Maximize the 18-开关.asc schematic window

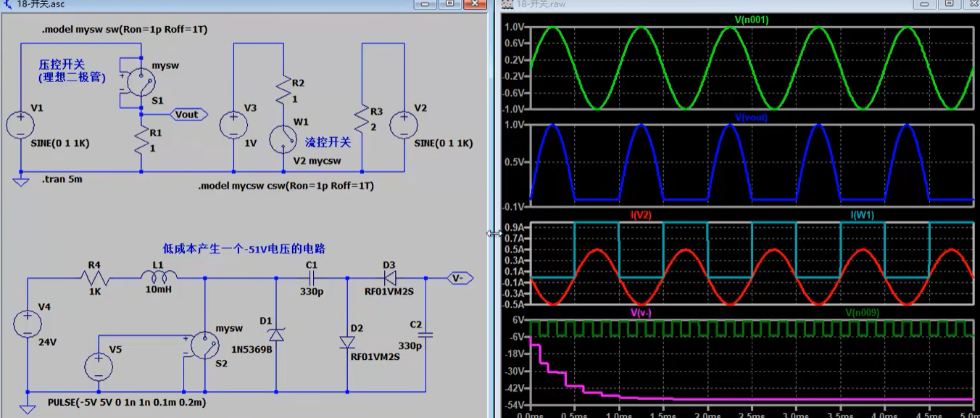click(x=450, y=4)
